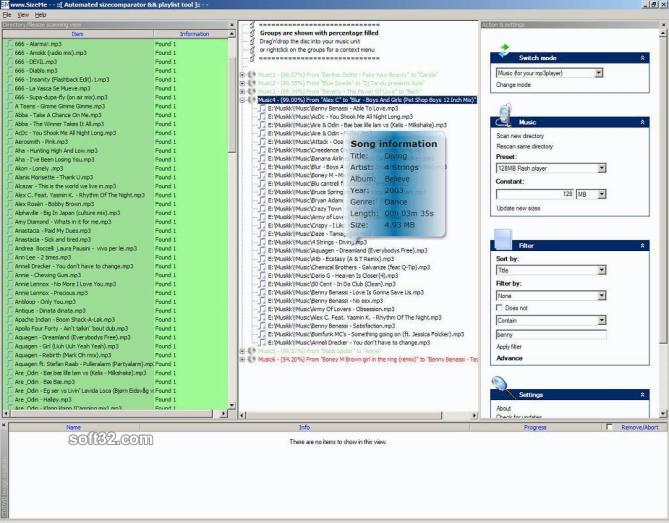Open the Switch mode dropdown
This screenshot has height=523, width=669.
point(599,73)
